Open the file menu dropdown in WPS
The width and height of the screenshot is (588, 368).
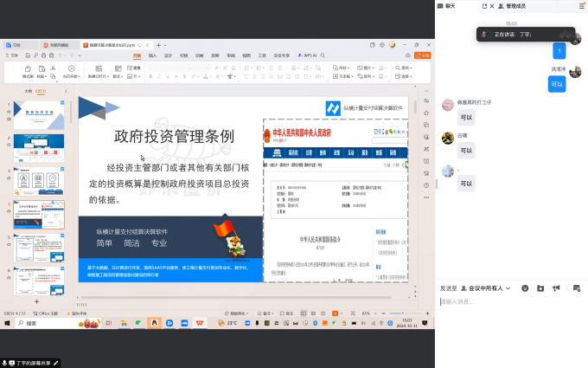click(x=14, y=55)
